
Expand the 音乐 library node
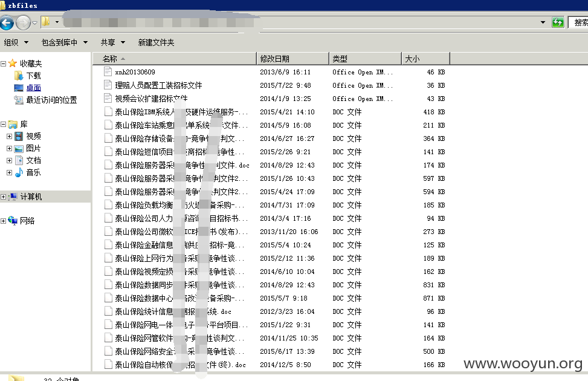click(10, 173)
